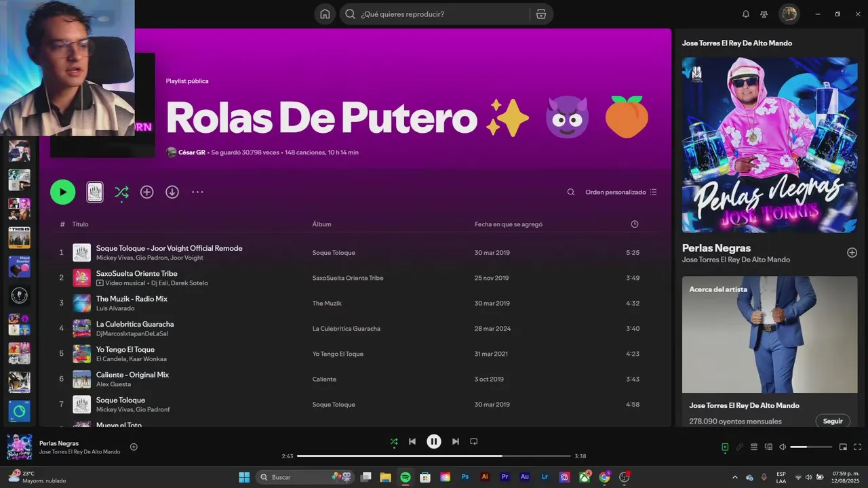Toggle playlist shuffle next to the cover button
The image size is (868, 488).
coord(121,192)
